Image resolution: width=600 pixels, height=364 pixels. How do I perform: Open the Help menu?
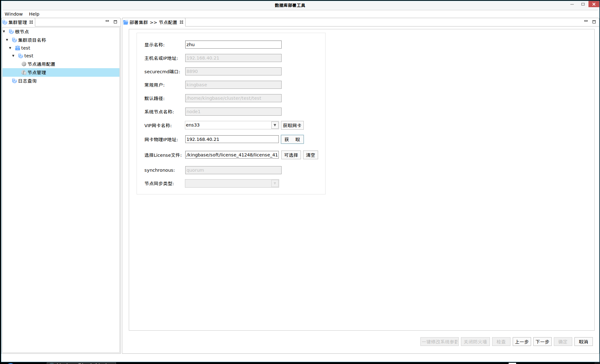[x=34, y=14]
